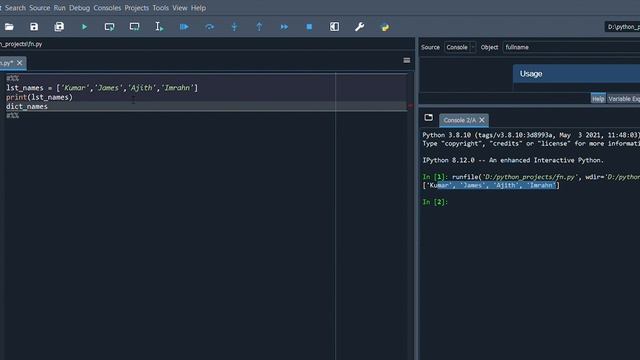Save all files icon
The height and width of the screenshot is (360, 640).
[x=59, y=27]
